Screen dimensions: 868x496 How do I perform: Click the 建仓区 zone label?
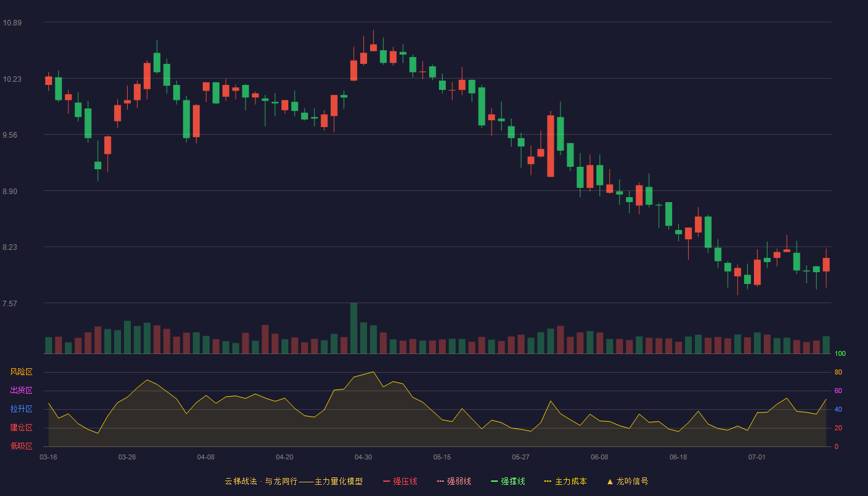tap(21, 428)
